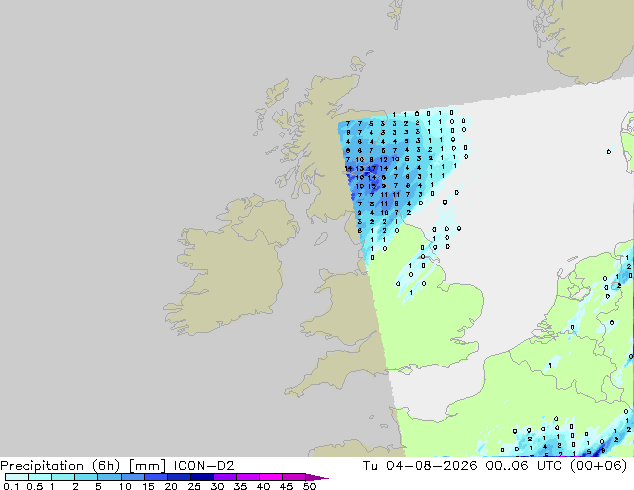Click the '20' legend scale label

(x=171, y=486)
